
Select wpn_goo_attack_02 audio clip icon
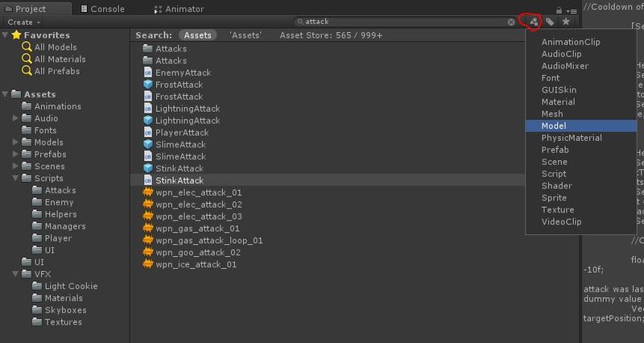pyautogui.click(x=148, y=252)
